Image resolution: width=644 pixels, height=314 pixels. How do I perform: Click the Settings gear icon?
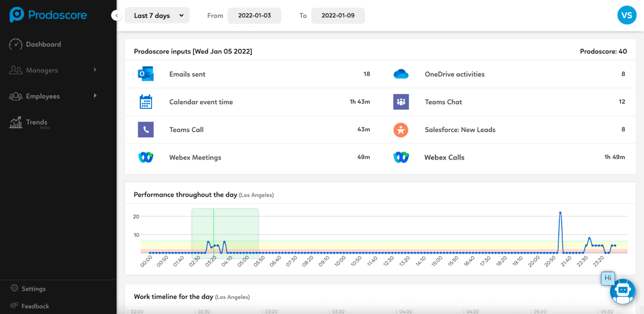[x=14, y=288]
